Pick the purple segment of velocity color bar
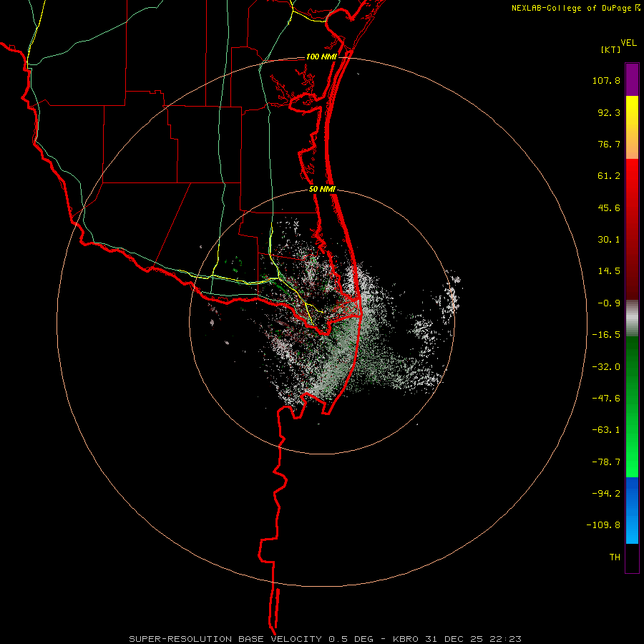Image resolution: width=644 pixels, height=644 pixels. click(632, 79)
